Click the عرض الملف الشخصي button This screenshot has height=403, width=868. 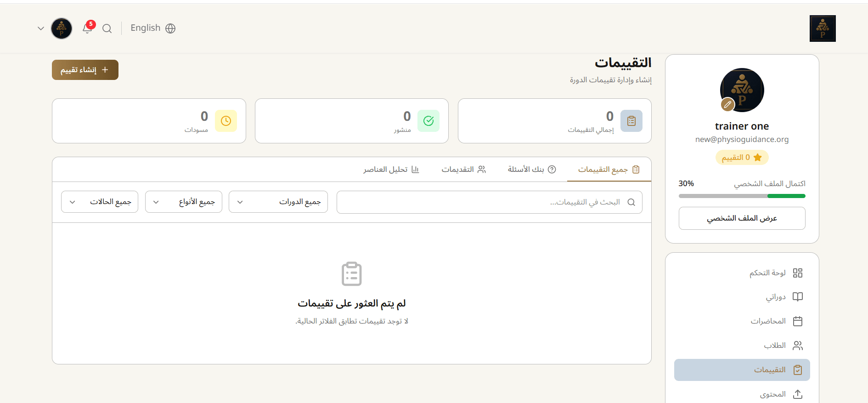(742, 218)
